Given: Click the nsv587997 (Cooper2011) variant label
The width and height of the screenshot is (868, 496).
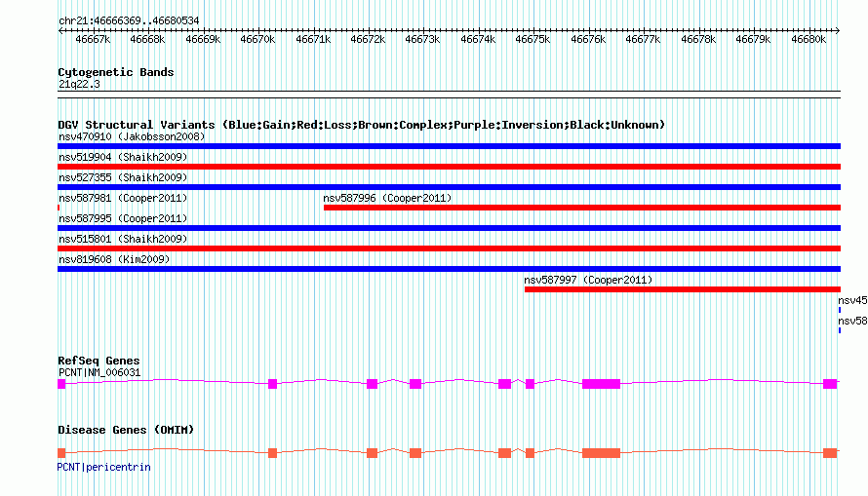Looking at the screenshot, I should click(588, 280).
